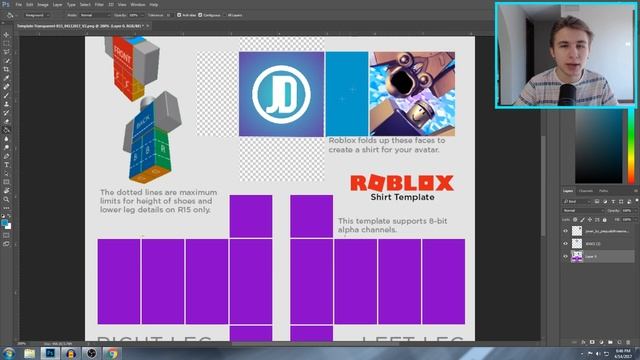Add adjustment layer icon in Layers panel
This screenshot has width=640, height=360.
601,342
